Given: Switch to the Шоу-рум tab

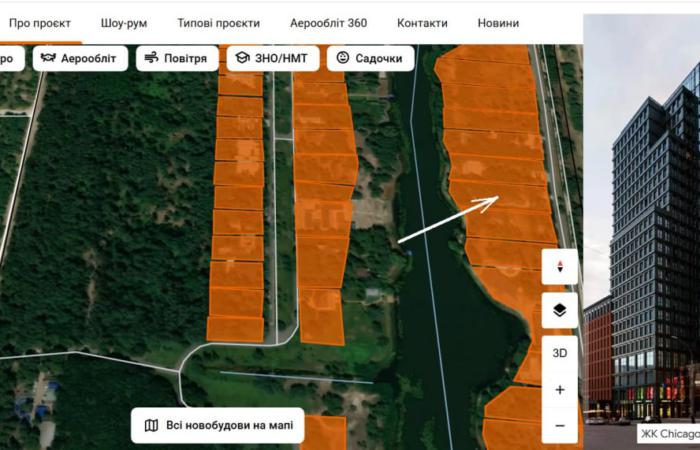Looking at the screenshot, I should [124, 22].
